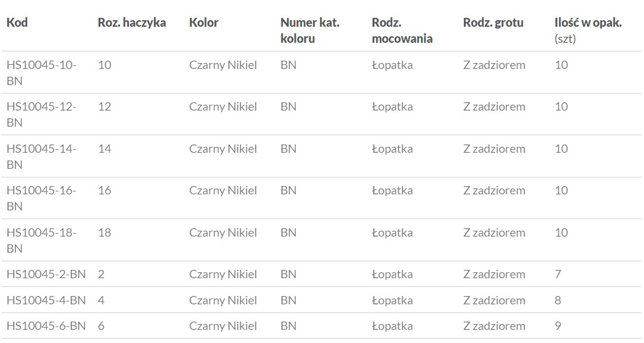Select product code HS10045-4-BN
This screenshot has height=343, width=644.
(x=46, y=300)
